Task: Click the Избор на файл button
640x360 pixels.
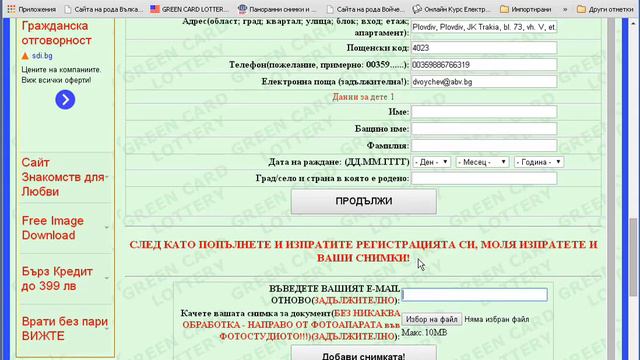Action: pyautogui.click(x=431, y=319)
